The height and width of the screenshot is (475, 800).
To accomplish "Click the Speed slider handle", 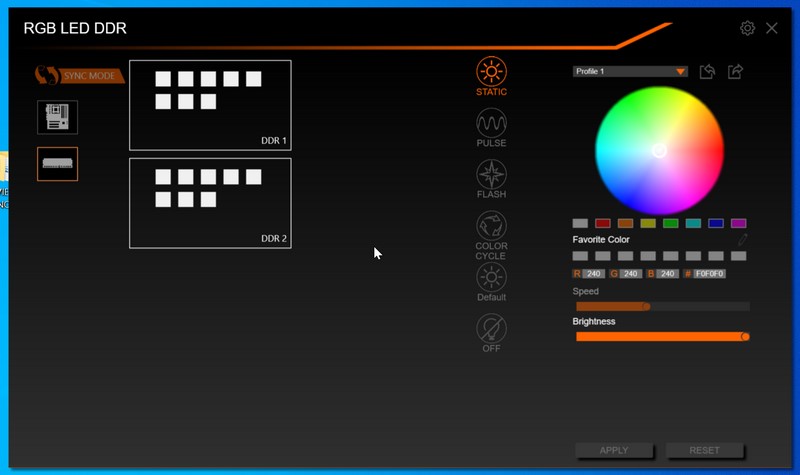I will pyautogui.click(x=646, y=306).
